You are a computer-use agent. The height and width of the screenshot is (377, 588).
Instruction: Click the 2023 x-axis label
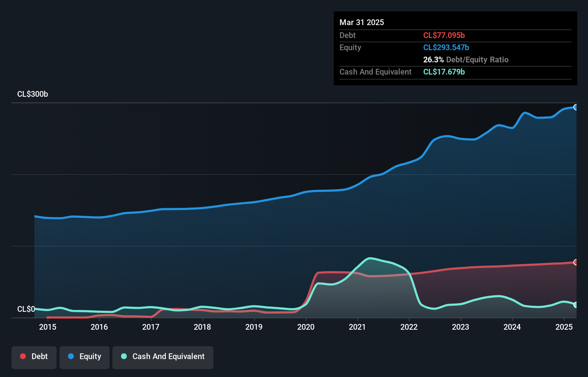(x=461, y=327)
